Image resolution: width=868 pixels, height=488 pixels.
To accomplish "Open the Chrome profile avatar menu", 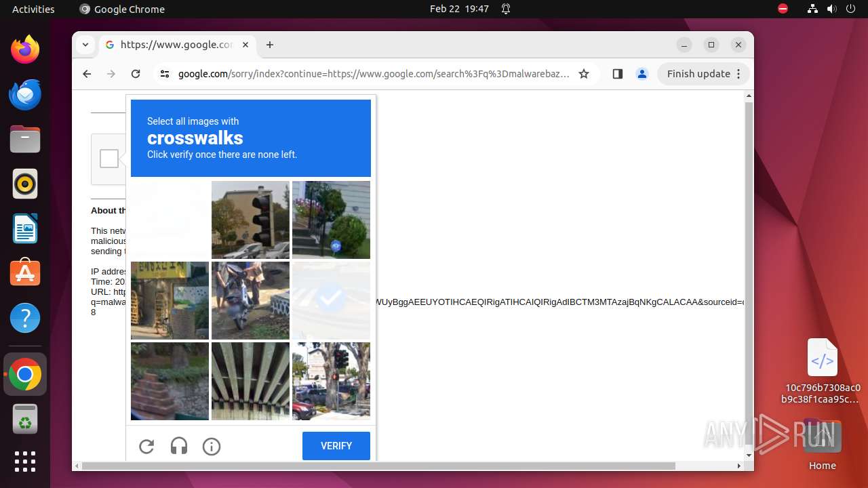I will click(x=642, y=74).
